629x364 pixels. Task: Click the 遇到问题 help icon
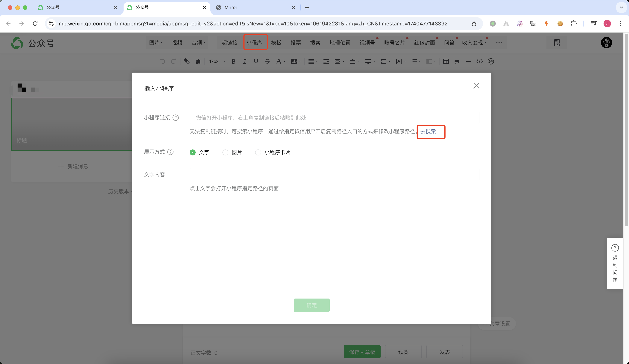point(615,248)
